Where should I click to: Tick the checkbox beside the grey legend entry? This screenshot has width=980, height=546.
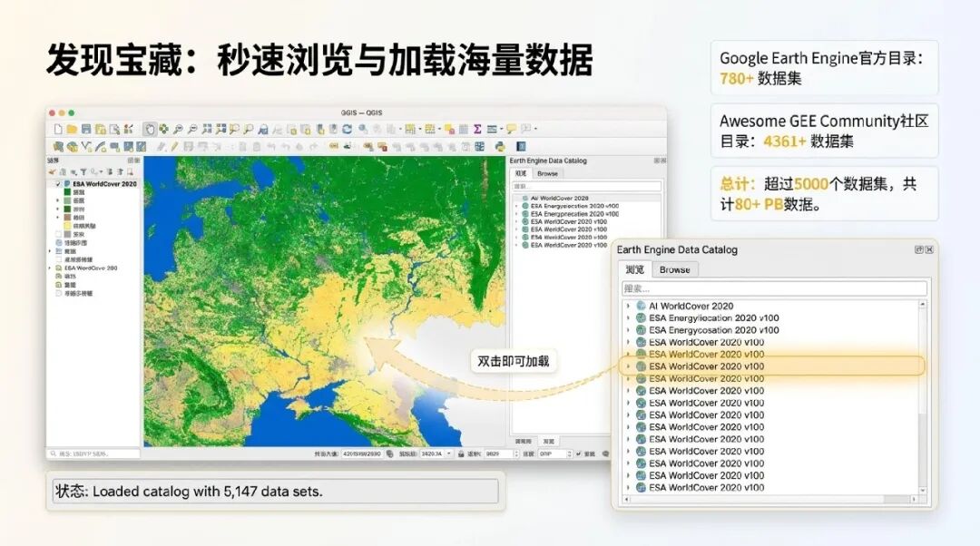pyautogui.click(x=59, y=234)
